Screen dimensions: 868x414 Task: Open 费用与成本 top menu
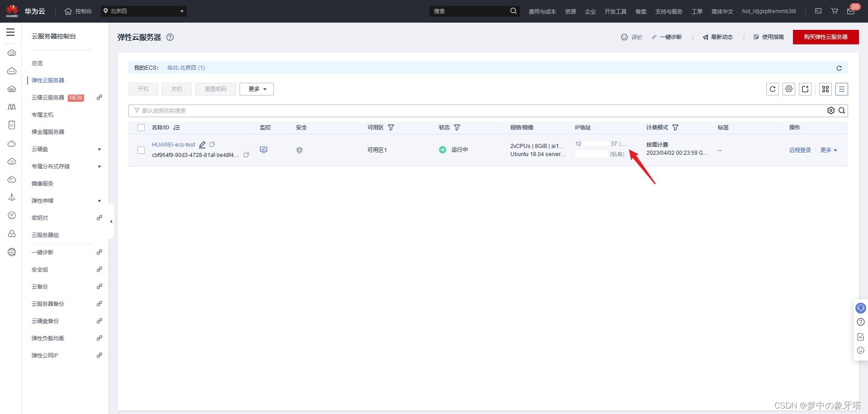(542, 11)
